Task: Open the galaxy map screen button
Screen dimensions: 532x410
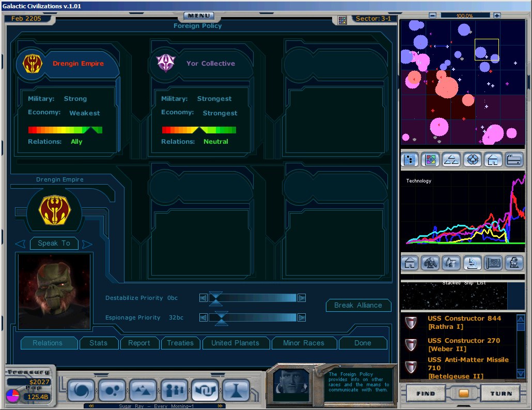Action: click(81, 391)
